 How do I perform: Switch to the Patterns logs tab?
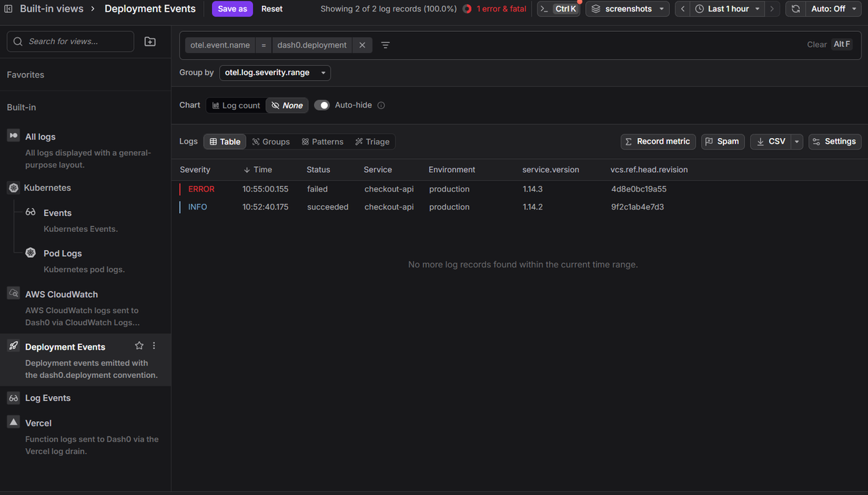(x=323, y=142)
